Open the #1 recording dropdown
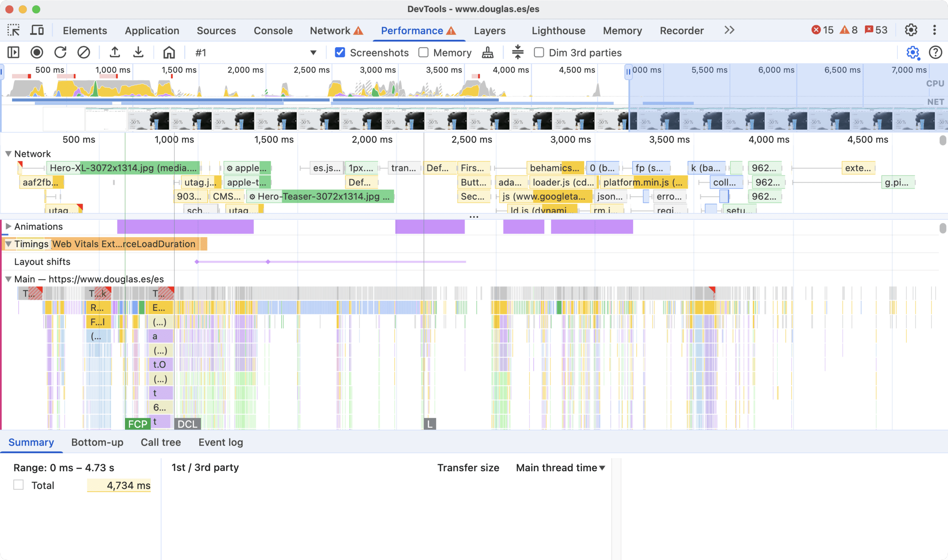Screen dimensions: 948x560 click(x=313, y=53)
